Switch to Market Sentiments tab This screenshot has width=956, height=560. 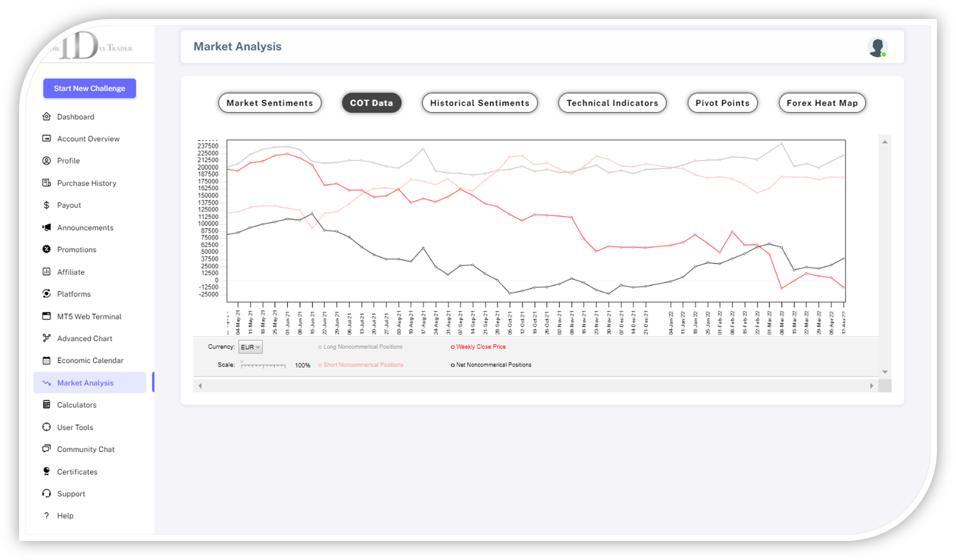(270, 103)
